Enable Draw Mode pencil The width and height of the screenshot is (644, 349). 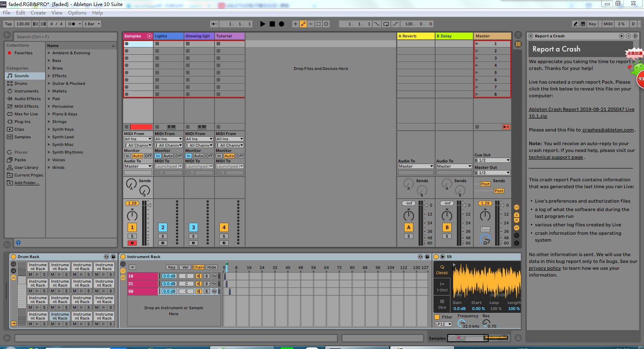point(576,24)
